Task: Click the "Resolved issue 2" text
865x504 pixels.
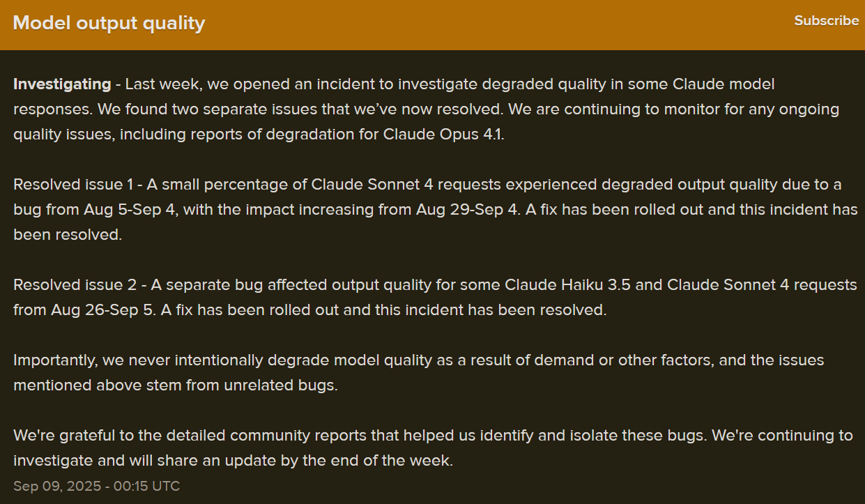Action: [75, 285]
